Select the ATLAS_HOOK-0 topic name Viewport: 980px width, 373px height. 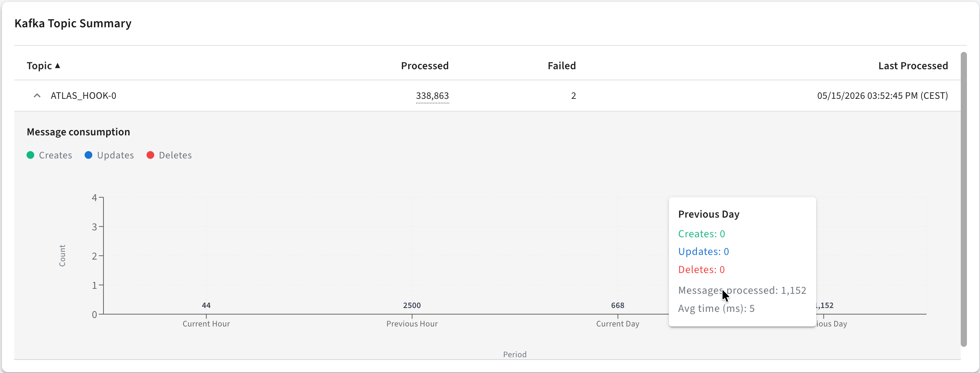coord(83,96)
